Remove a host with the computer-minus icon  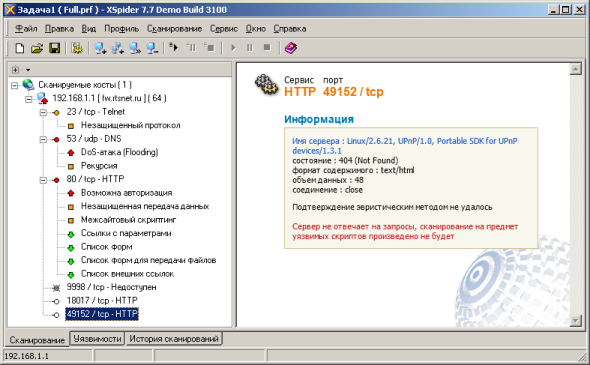(152, 48)
